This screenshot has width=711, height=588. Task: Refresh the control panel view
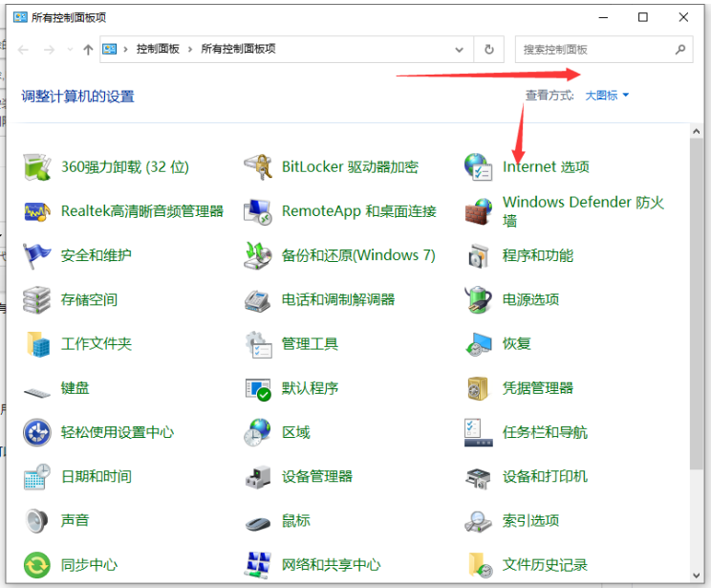tap(489, 49)
